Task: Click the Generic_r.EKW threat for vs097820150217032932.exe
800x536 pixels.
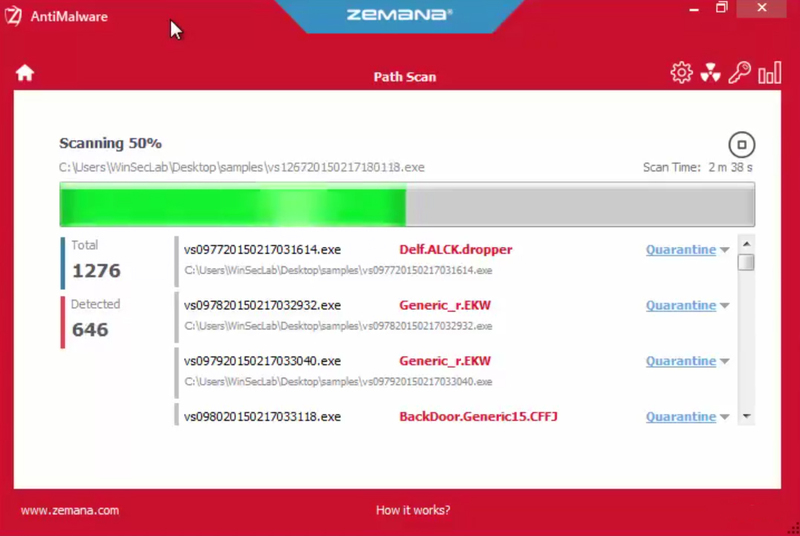Action: [x=444, y=305]
